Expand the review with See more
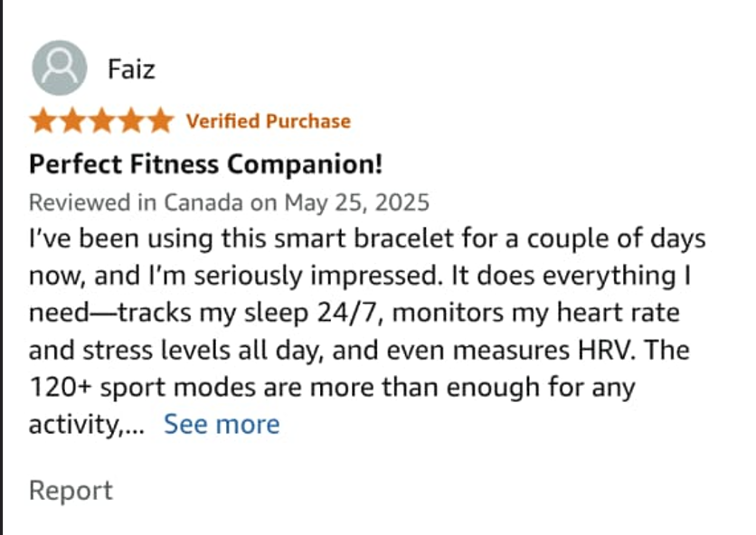The height and width of the screenshot is (535, 756). click(x=222, y=424)
